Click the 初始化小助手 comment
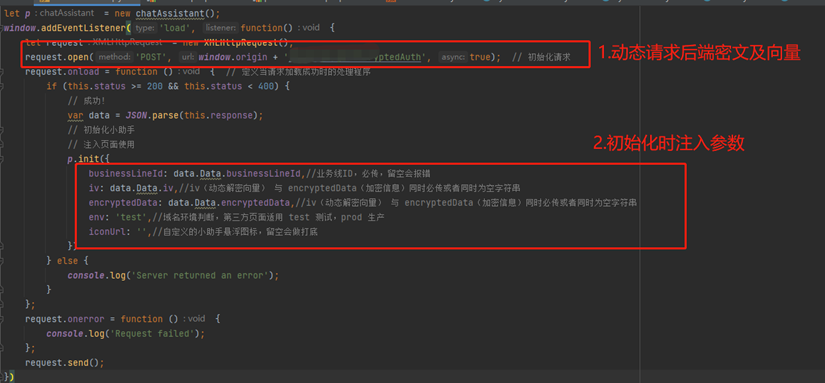825x383 pixels. coord(102,130)
